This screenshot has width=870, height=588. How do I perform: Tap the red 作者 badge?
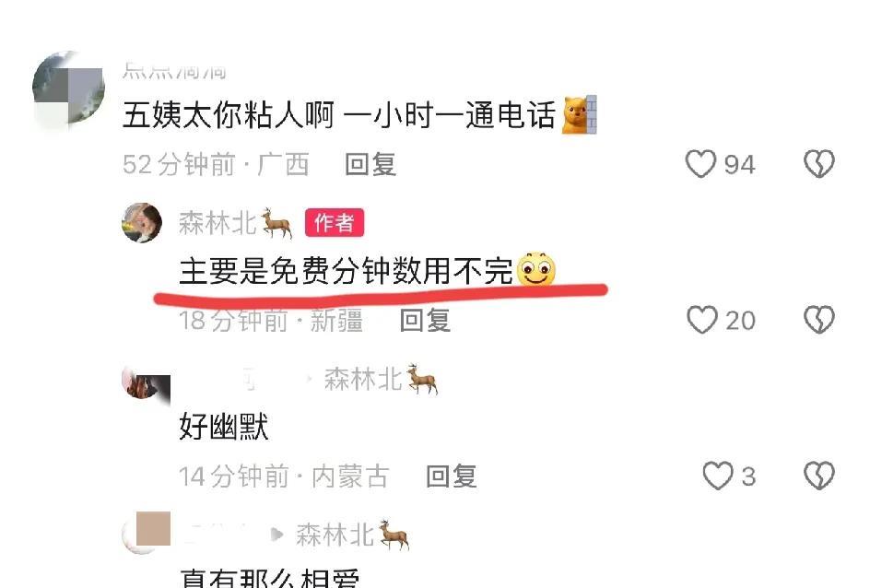pos(334,223)
